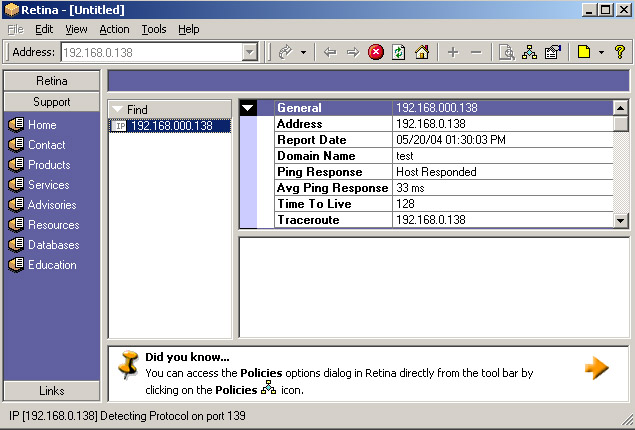635x430 pixels.
Task: Select the Domain Name value test
Action: click(x=405, y=156)
